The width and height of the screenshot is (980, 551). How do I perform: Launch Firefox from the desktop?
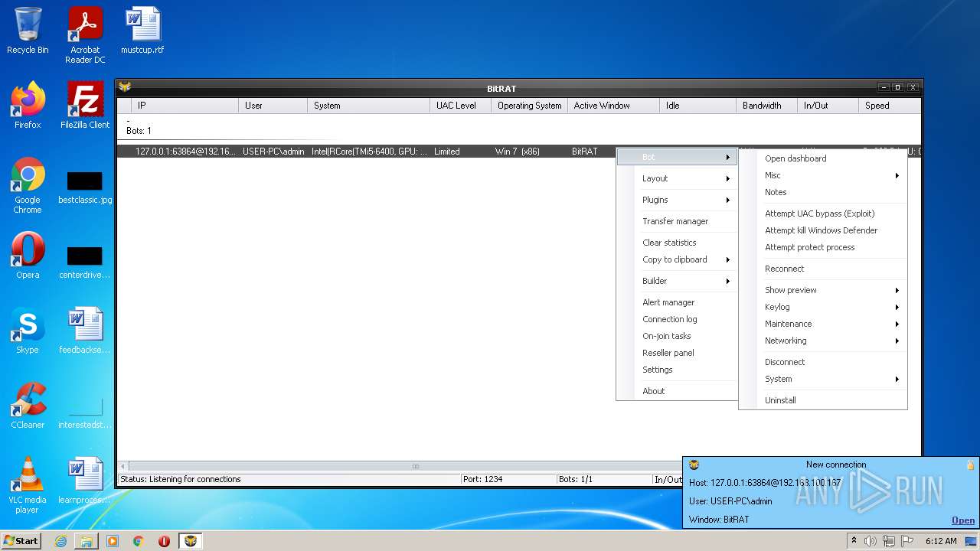28,106
